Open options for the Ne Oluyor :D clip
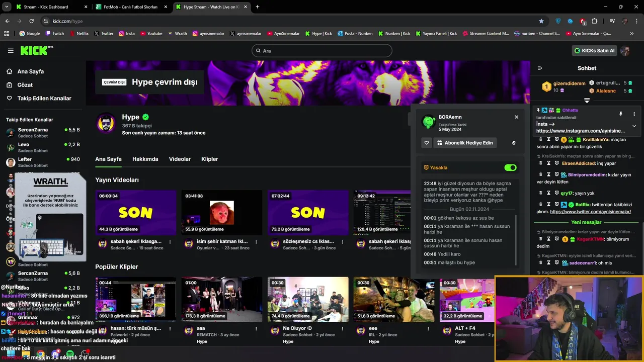 (342, 328)
